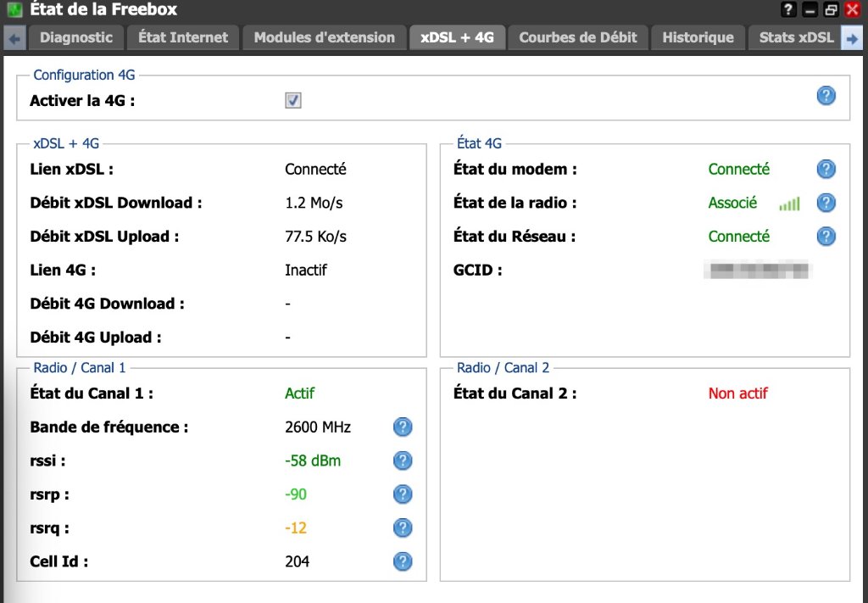
Task: Click the État de la Freebox title
Action: tap(103, 9)
